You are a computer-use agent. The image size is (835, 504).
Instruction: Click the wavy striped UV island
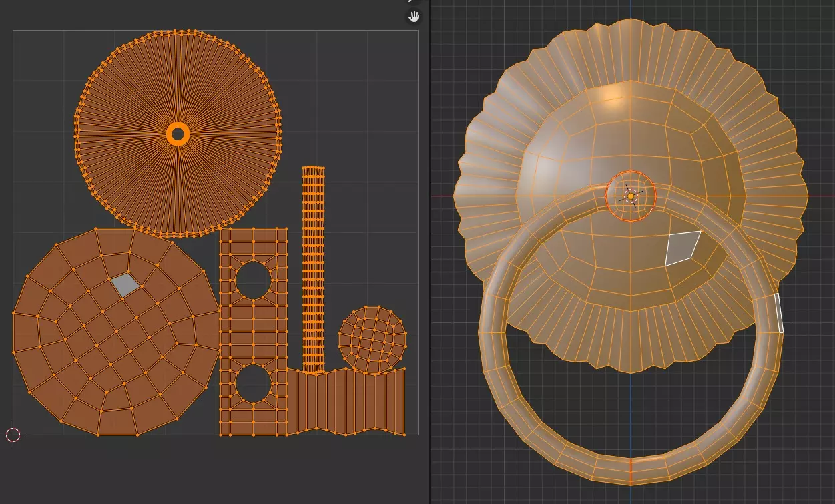click(x=346, y=401)
